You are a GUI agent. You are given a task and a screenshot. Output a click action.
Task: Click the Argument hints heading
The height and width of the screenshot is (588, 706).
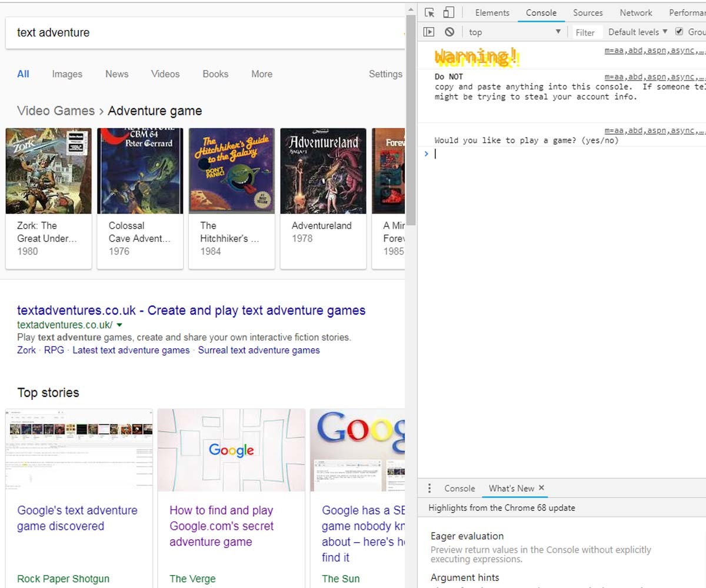pos(465,577)
